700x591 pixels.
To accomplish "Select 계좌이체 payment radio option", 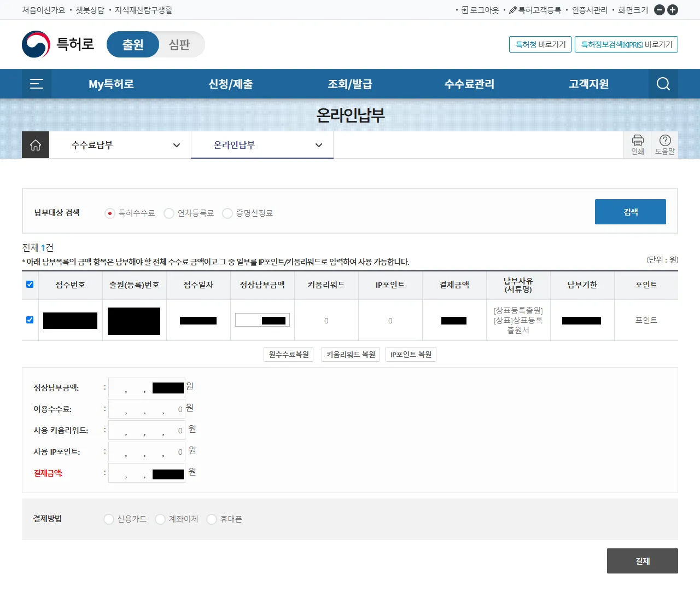I will point(160,519).
